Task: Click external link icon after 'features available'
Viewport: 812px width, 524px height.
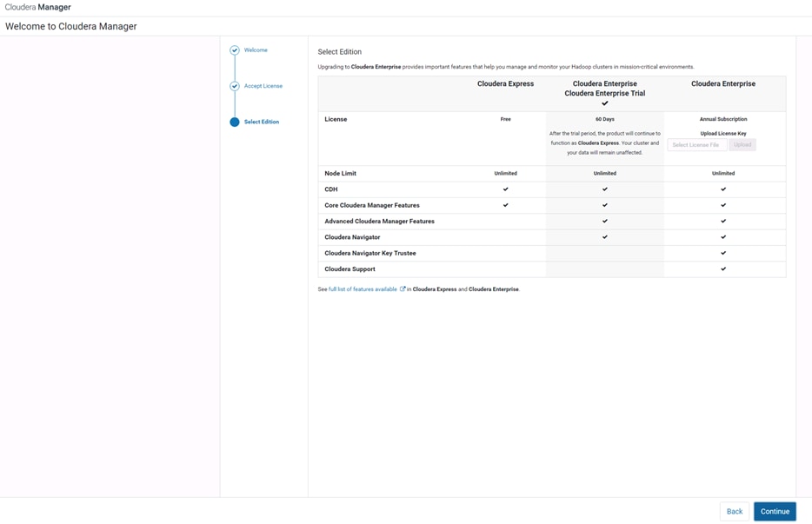Action: [x=403, y=289]
